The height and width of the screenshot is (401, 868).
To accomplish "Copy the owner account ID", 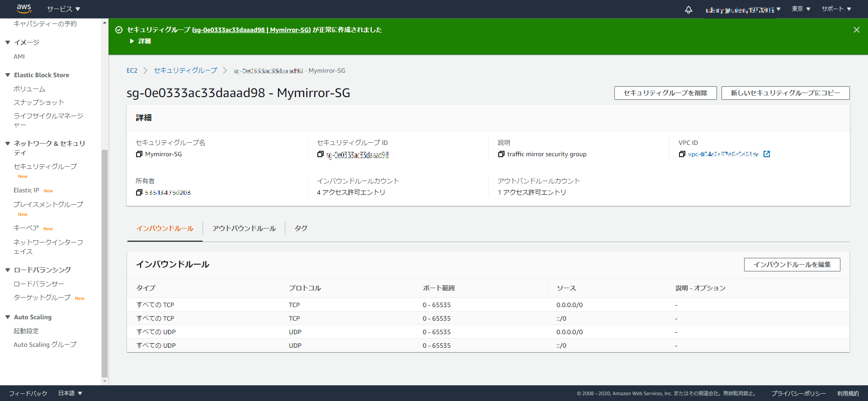I will [x=139, y=192].
